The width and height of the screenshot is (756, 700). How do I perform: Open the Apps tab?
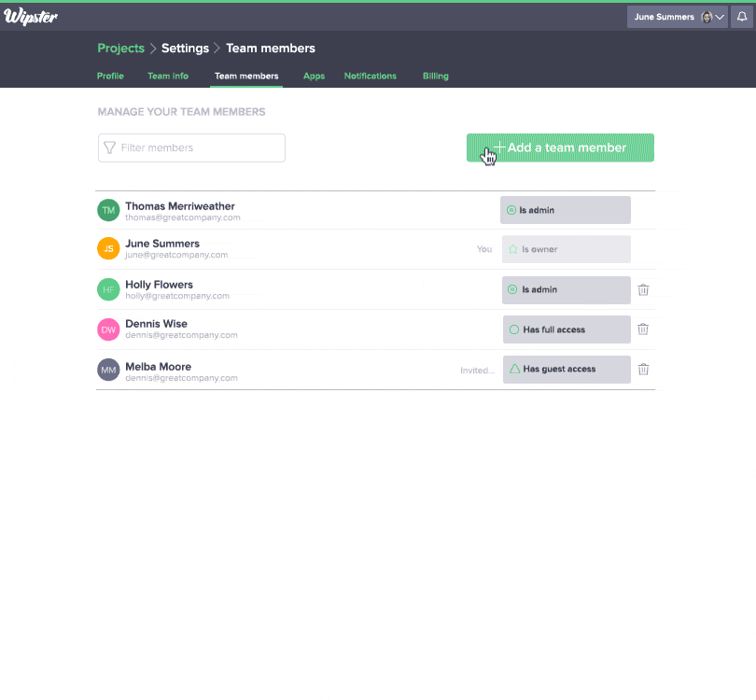(x=314, y=77)
